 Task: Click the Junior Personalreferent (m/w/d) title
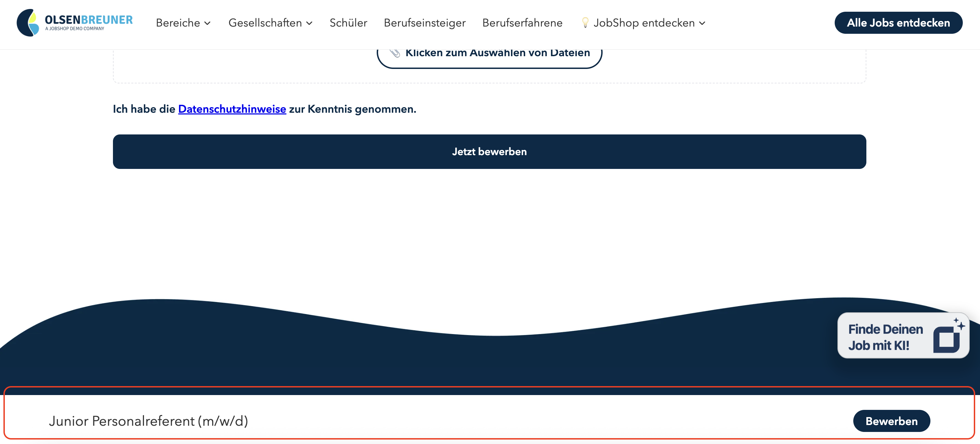pyautogui.click(x=148, y=421)
